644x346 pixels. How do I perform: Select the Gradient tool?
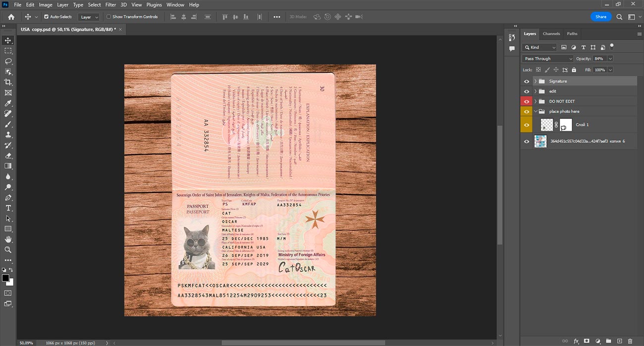point(8,166)
